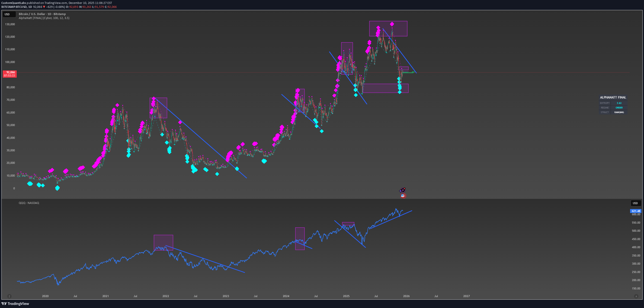
Task: Click the CustomQuantLabs author name
Action: pos(14,3)
